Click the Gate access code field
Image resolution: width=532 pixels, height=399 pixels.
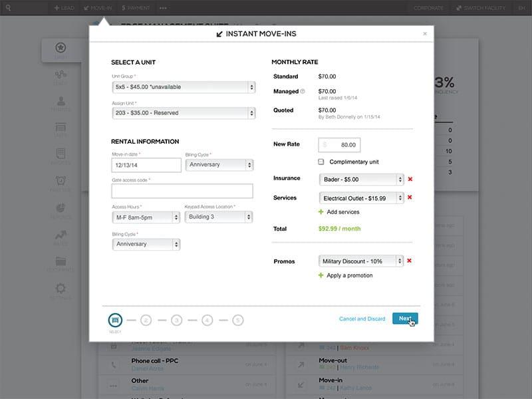[x=182, y=191]
